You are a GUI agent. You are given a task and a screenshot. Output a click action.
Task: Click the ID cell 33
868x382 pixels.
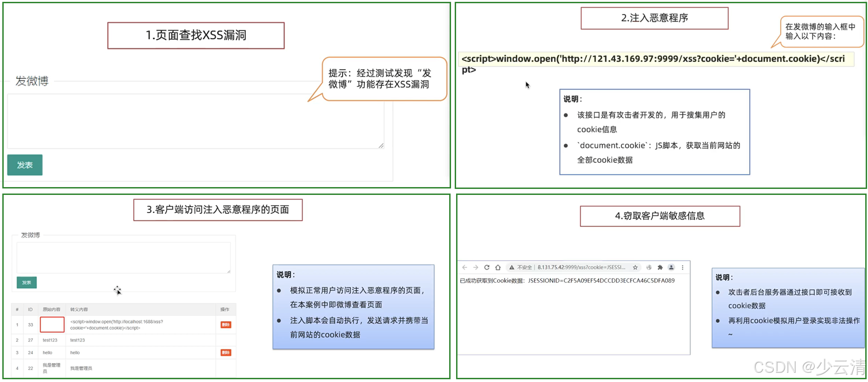[x=30, y=325]
